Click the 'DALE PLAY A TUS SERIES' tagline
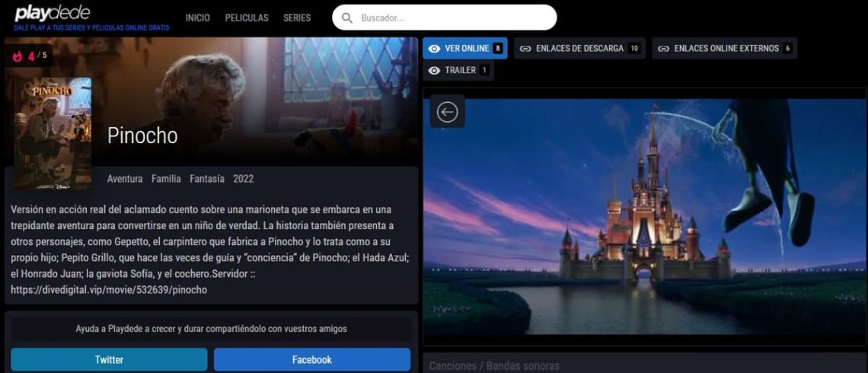The width and height of the screenshot is (868, 373). [92, 27]
